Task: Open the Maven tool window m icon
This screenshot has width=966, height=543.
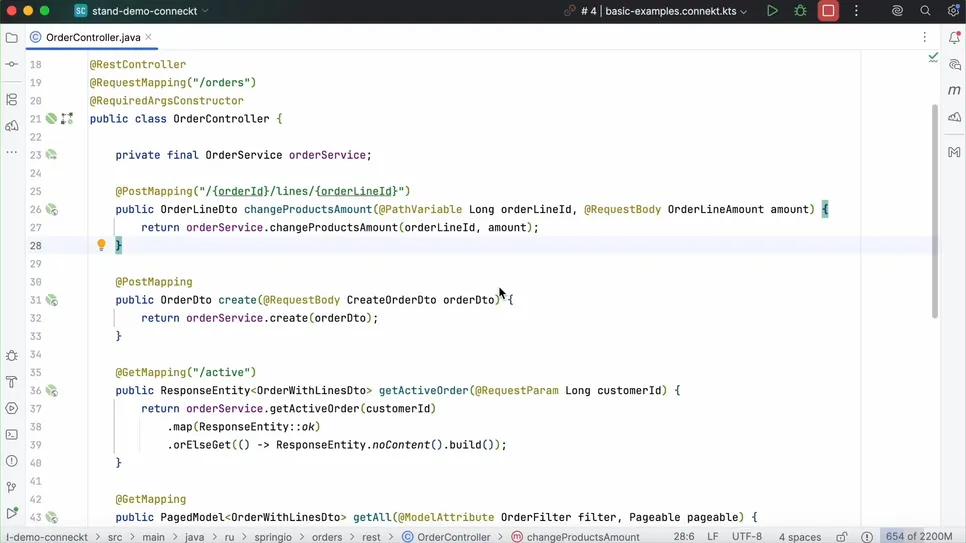Action: pos(954,91)
